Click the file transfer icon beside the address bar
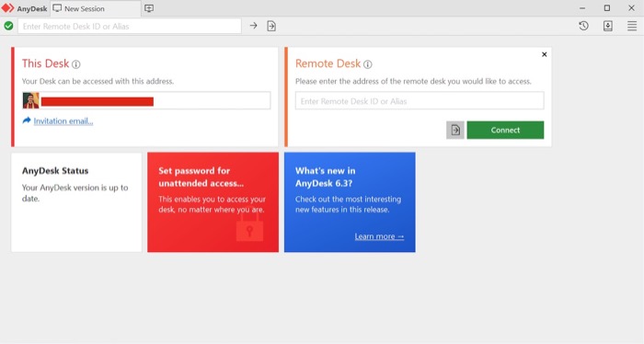 coord(271,27)
